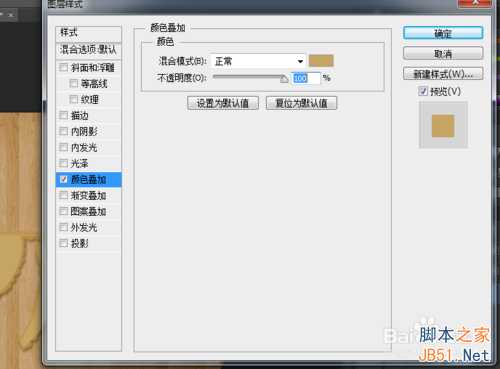Uncheck the 颜色叠加 checkbox
The width and height of the screenshot is (500, 369).
pos(63,179)
